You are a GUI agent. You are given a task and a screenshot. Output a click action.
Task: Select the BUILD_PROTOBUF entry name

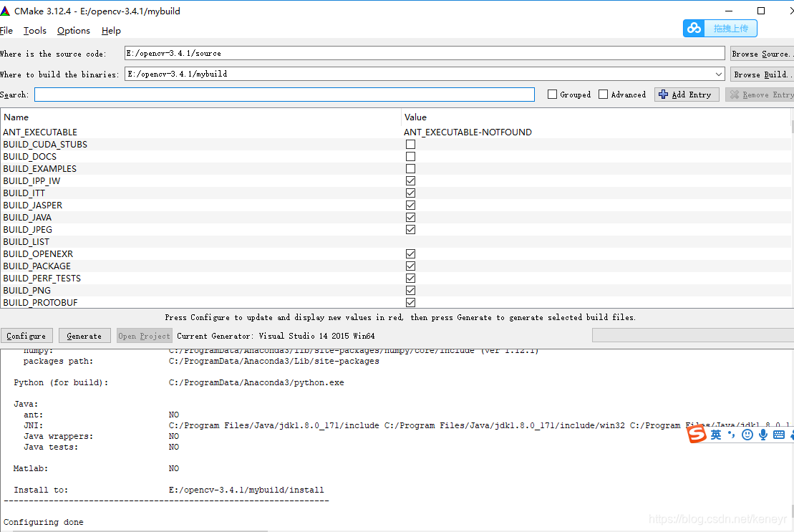tap(41, 302)
